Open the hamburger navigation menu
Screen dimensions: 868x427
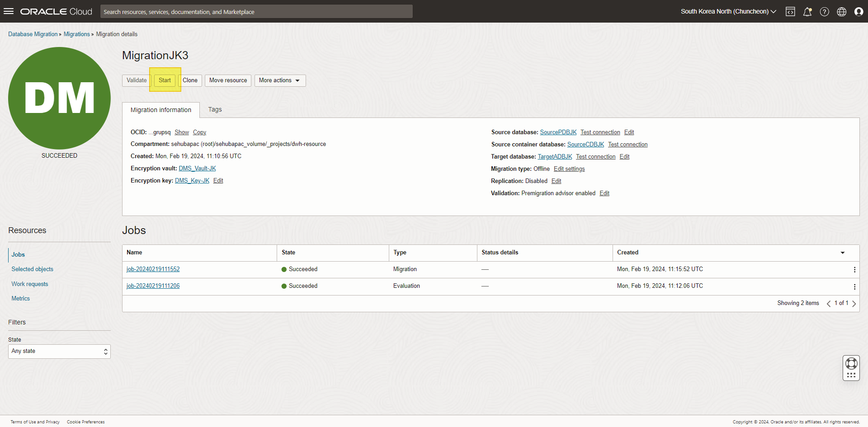(9, 11)
